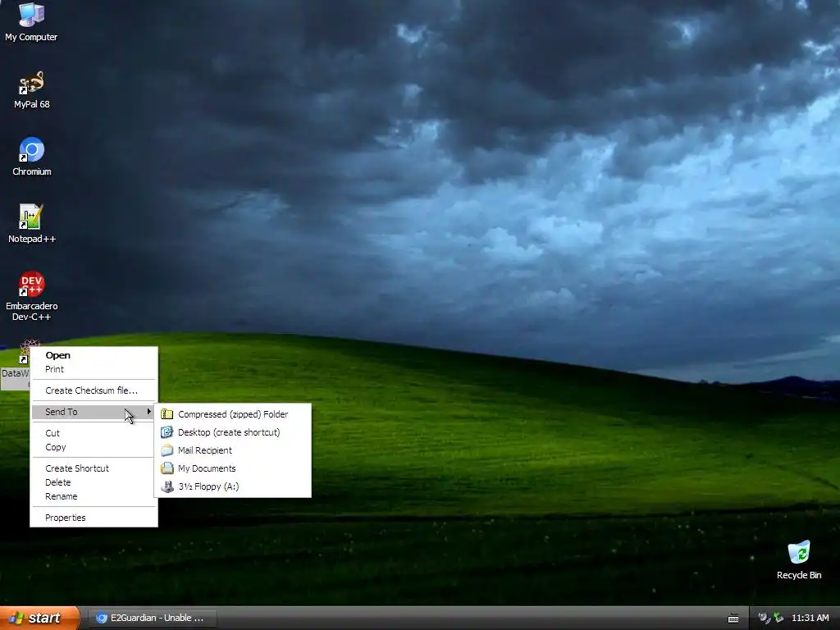The height and width of the screenshot is (630, 840).
Task: Click the second system tray network icon
Action: click(778, 619)
